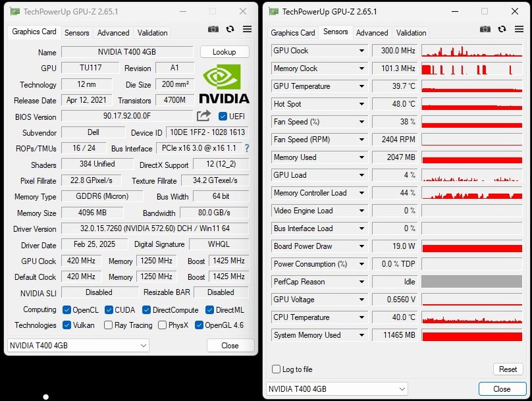The image size is (532, 401).
Task: Click refresh icon in left GPU-Z window
Action: click(230, 29)
